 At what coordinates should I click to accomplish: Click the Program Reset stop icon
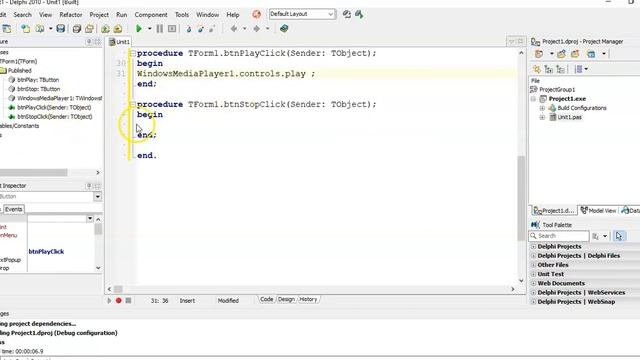click(172, 29)
